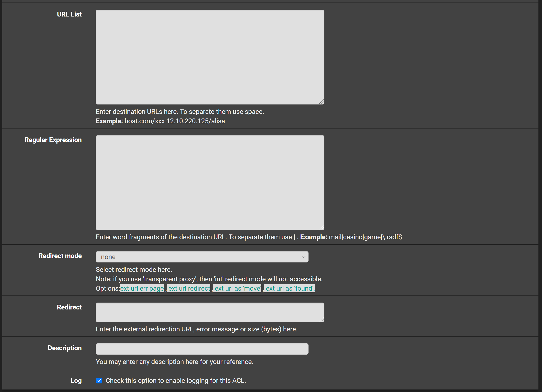Viewport: 542px width, 392px height.
Task: Open the Redirect mode dropdown showing none
Action: [x=202, y=257]
